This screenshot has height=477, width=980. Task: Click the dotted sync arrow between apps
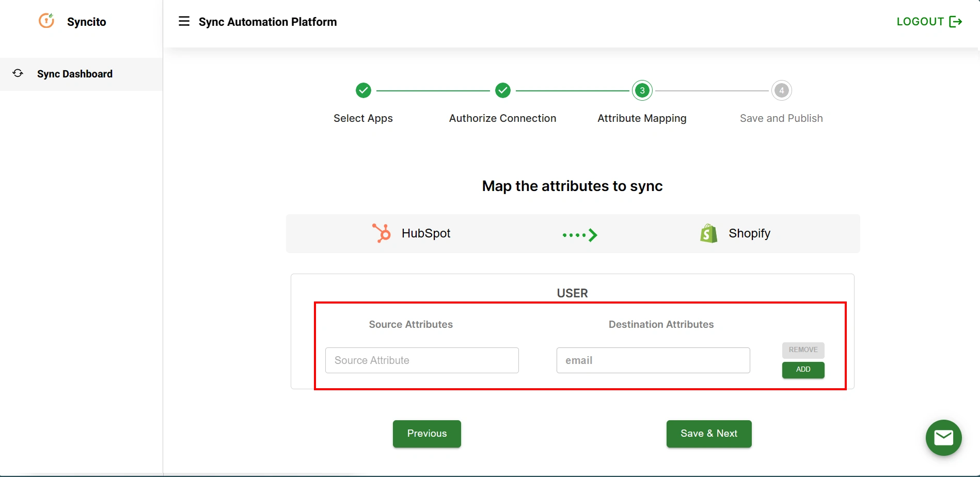click(x=579, y=235)
